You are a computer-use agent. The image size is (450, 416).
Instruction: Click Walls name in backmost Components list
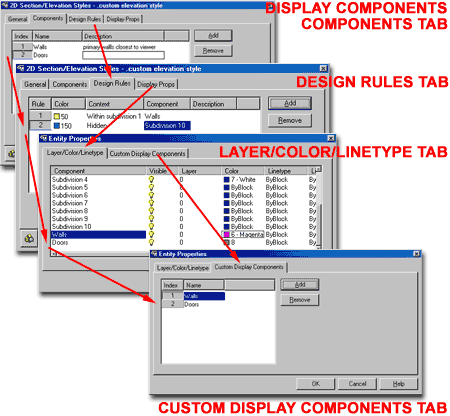click(40, 47)
